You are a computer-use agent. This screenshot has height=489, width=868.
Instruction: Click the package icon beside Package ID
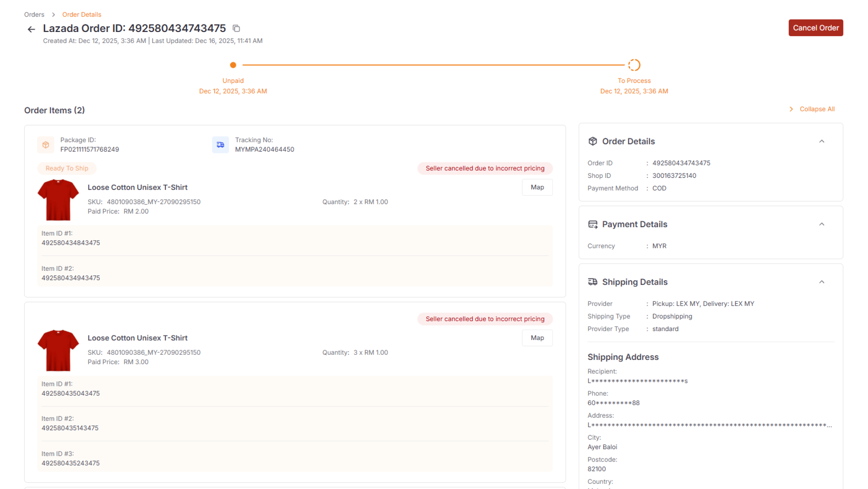[x=46, y=144]
